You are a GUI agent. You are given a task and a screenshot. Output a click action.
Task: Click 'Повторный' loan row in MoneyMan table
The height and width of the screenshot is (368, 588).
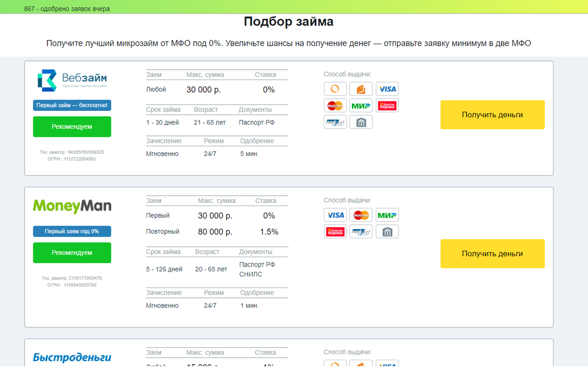click(163, 232)
